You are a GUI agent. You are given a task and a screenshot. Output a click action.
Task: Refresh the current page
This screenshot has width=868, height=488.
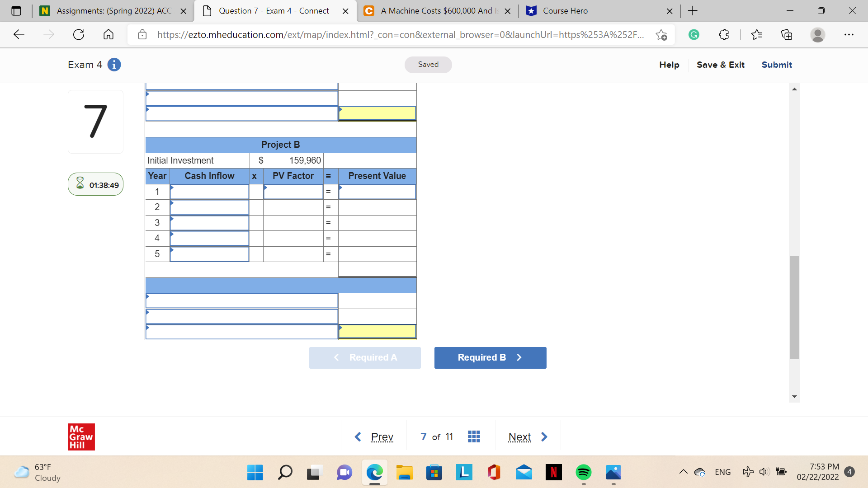click(79, 34)
